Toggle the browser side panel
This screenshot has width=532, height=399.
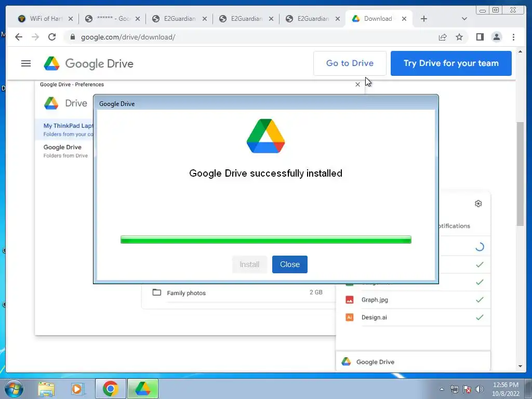480,37
